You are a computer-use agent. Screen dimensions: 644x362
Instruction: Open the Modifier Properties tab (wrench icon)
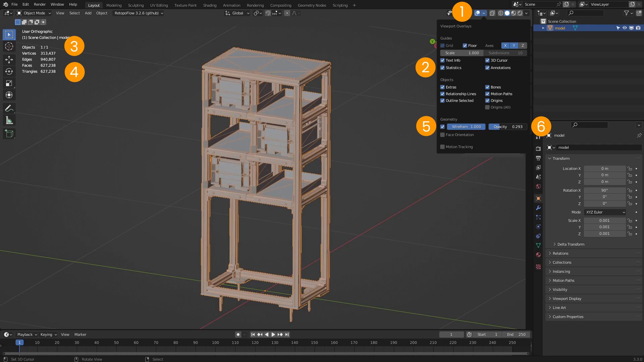point(538,208)
